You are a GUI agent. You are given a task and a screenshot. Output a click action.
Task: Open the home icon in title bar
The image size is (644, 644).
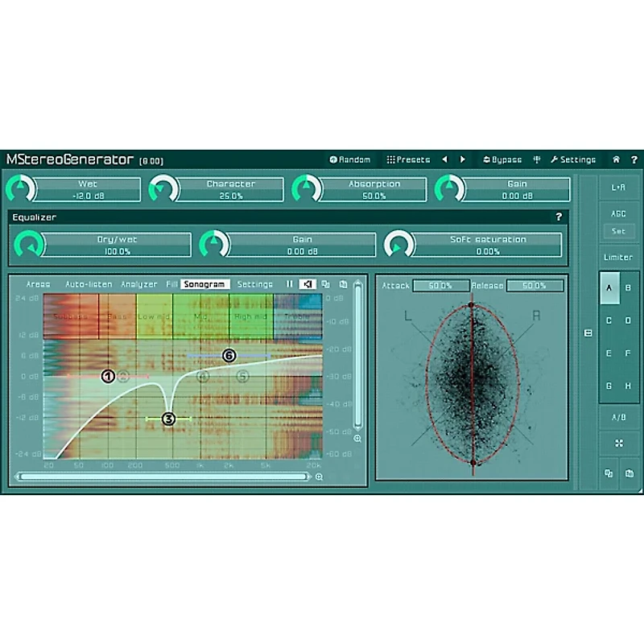pos(616,159)
